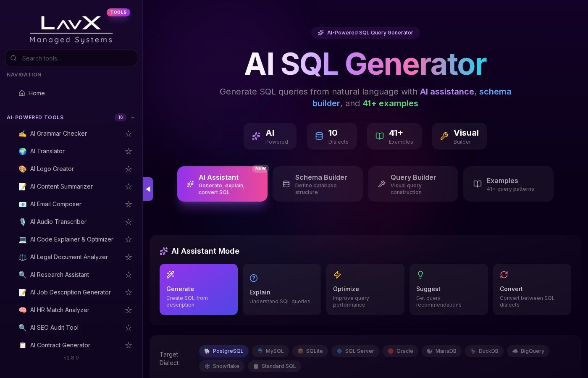The width and height of the screenshot is (588, 378).
Task: Open the Home navigation item
Action: pyautogui.click(x=37, y=93)
